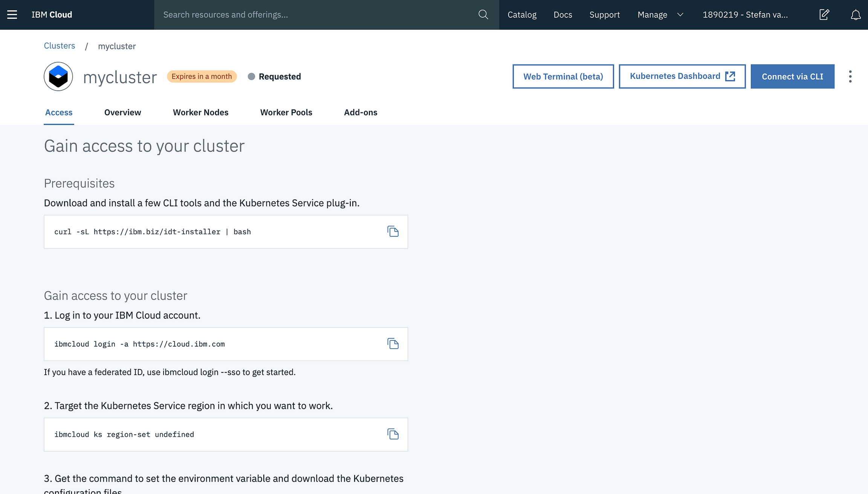868x494 pixels.
Task: Switch to the Access tab
Action: tap(59, 112)
